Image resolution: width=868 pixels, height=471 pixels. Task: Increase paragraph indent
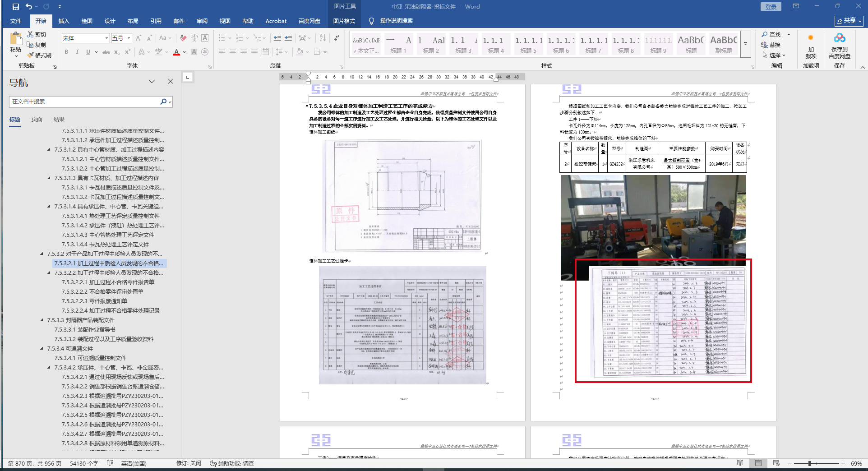pos(288,38)
